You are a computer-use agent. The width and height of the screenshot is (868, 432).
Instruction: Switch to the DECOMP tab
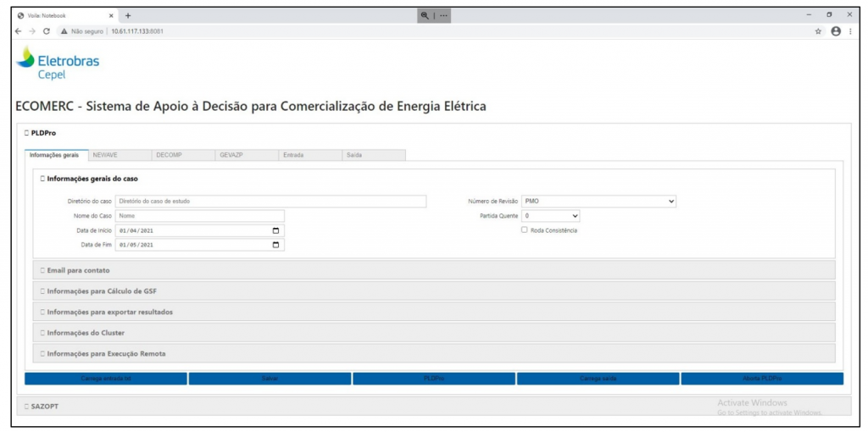pyautogui.click(x=169, y=155)
